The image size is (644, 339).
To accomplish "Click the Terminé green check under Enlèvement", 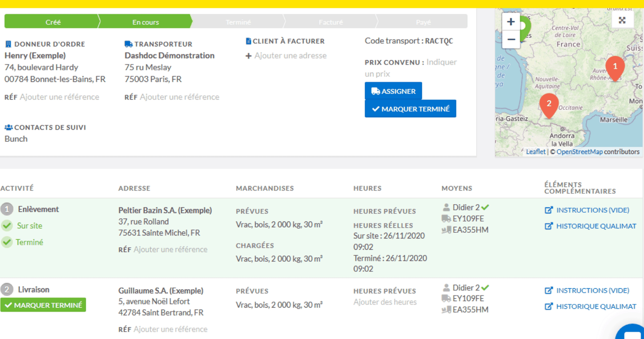I will [7, 242].
